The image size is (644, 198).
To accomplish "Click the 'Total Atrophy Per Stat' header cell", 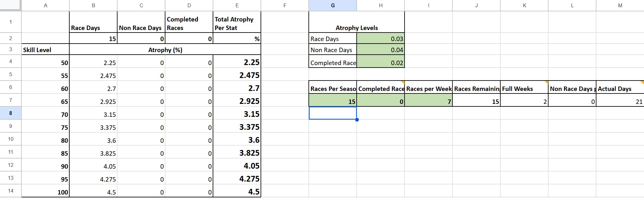I will coord(237,22).
